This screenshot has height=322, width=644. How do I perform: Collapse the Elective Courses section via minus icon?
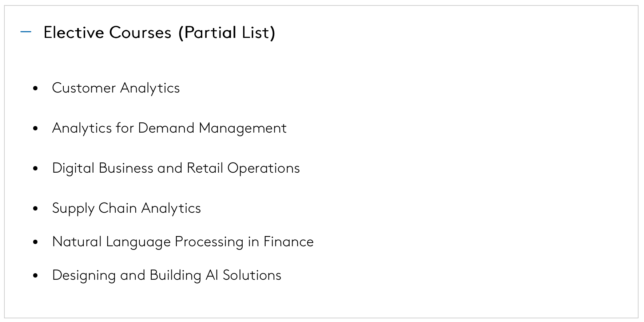26,32
